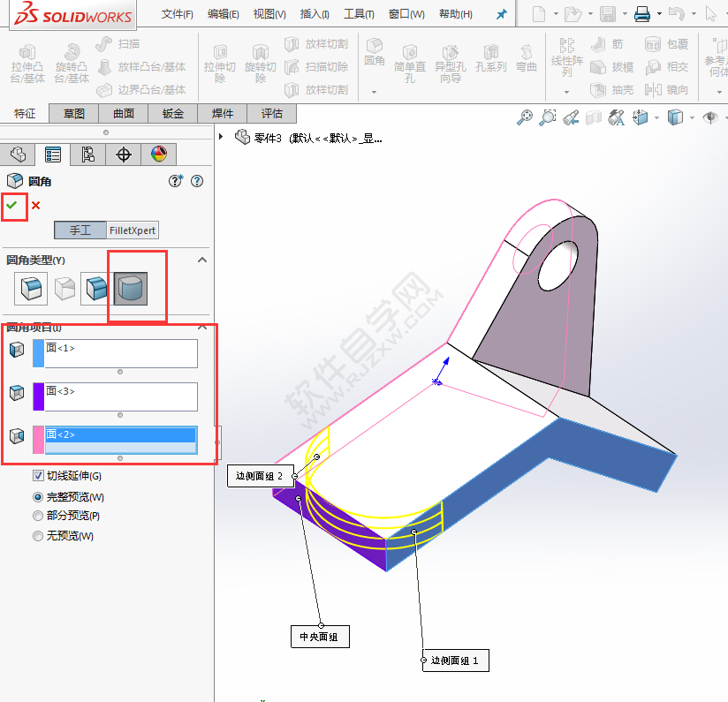Click the Section View icon
The height and width of the screenshot is (702, 728).
(594, 117)
